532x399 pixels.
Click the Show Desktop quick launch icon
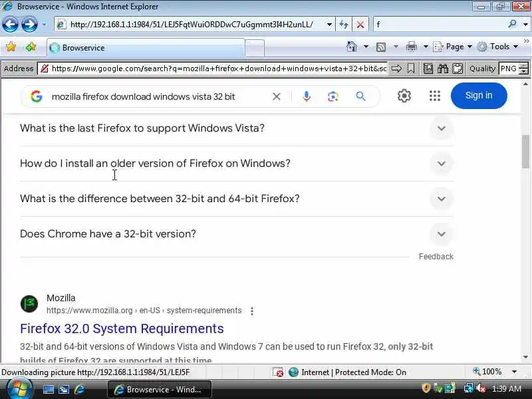(48, 389)
